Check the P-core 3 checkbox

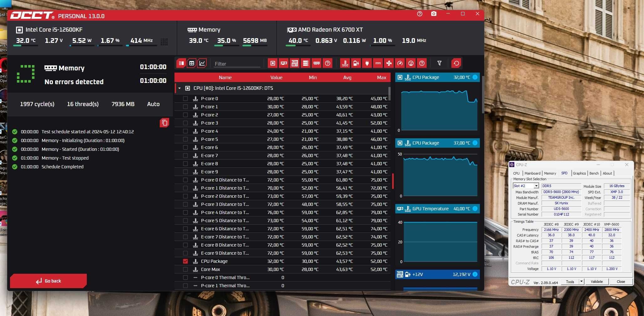pyautogui.click(x=185, y=123)
